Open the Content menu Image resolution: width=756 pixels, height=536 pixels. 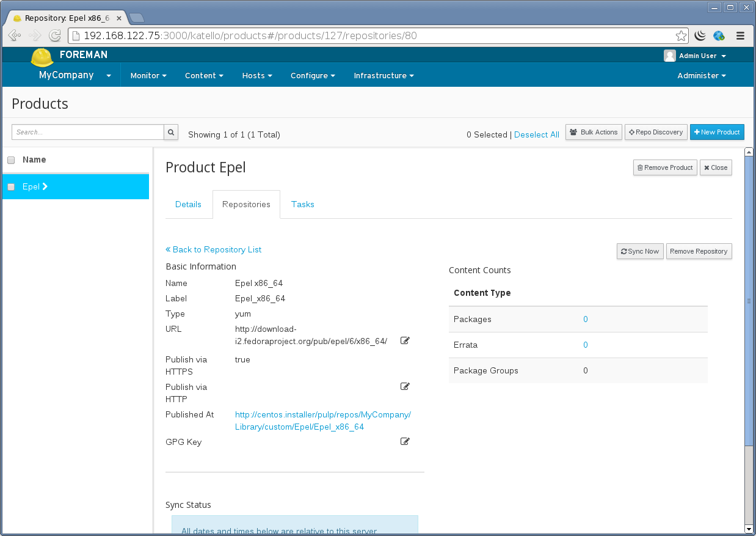[x=204, y=76]
